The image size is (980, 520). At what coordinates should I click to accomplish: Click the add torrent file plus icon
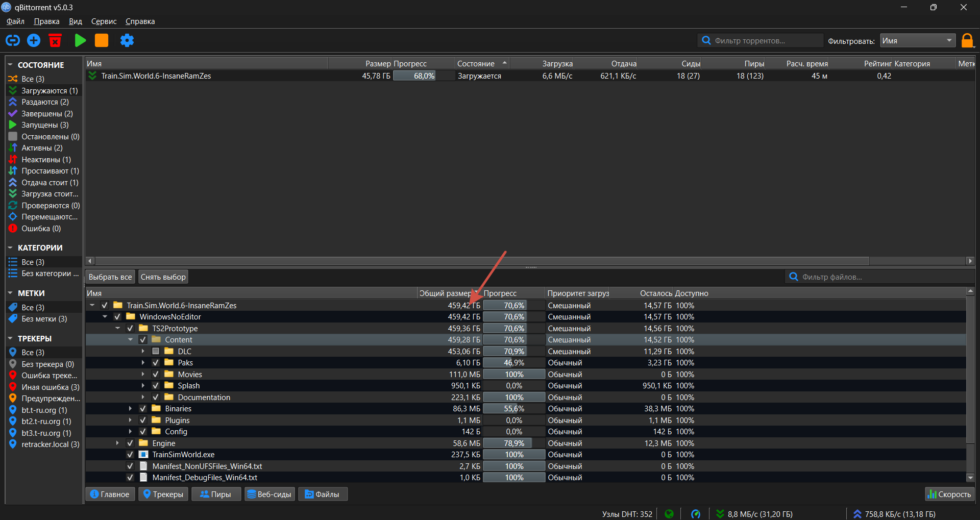pyautogui.click(x=34, y=40)
